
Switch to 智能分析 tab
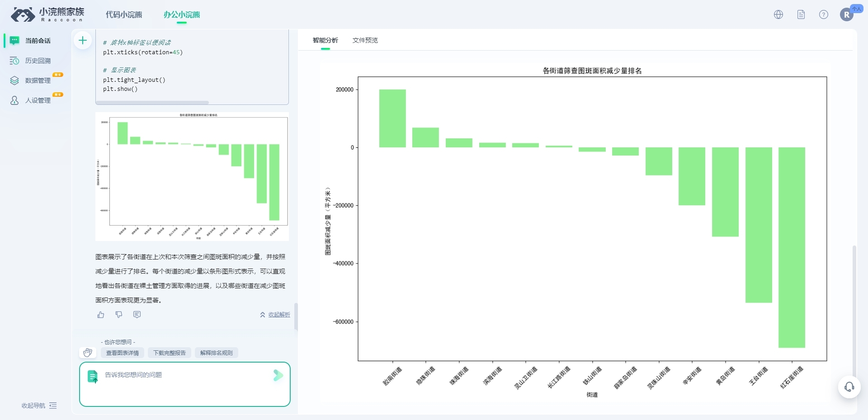click(325, 40)
